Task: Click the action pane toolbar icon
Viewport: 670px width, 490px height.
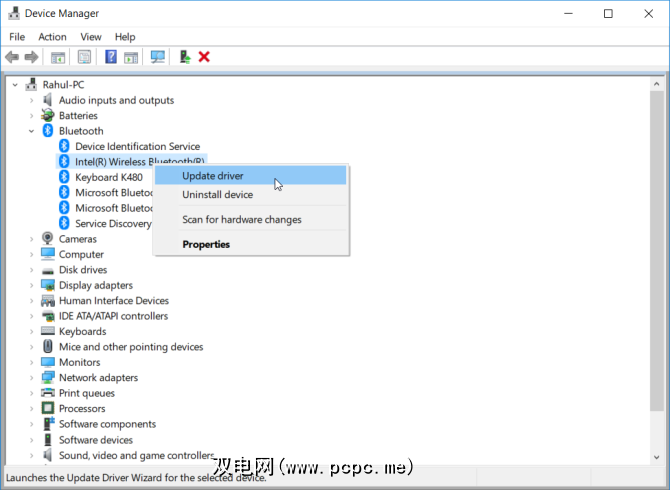Action: coord(131,57)
